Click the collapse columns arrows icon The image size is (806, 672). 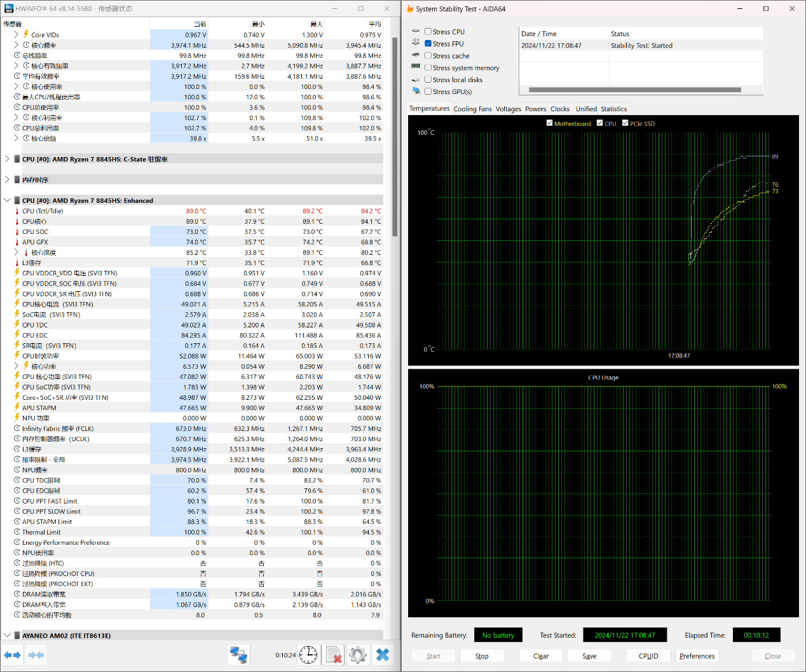coord(36,655)
